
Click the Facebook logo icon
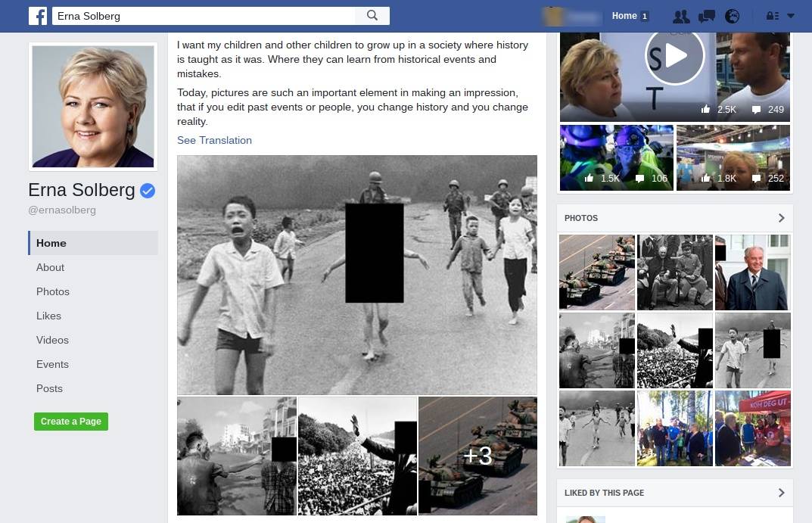click(x=38, y=16)
